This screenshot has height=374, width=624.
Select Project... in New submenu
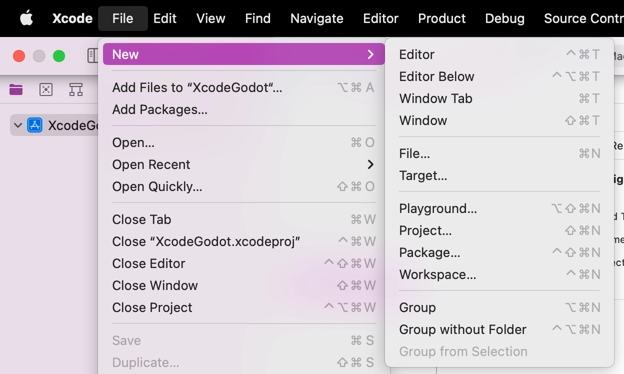tap(499, 230)
